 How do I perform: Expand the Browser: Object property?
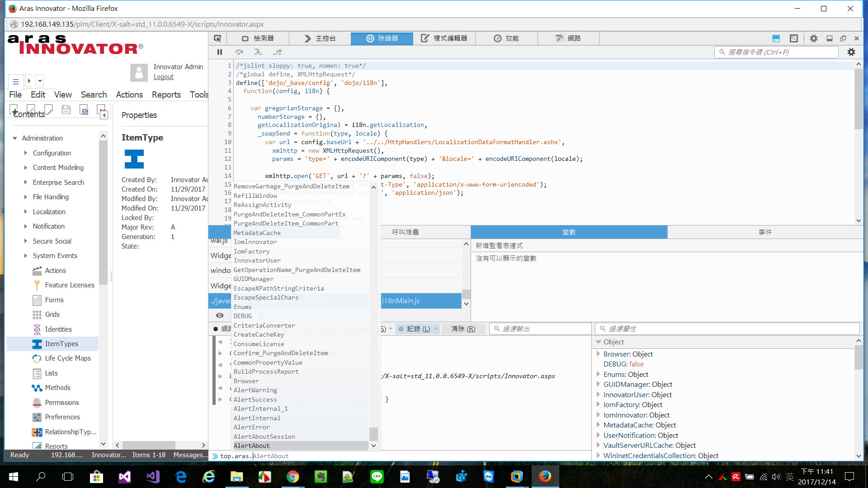[598, 354]
